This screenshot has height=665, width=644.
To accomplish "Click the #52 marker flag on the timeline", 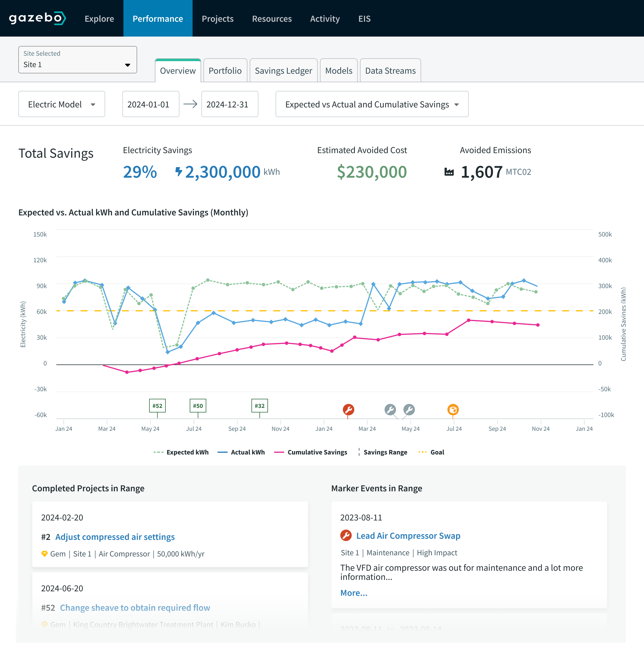I will point(157,405).
